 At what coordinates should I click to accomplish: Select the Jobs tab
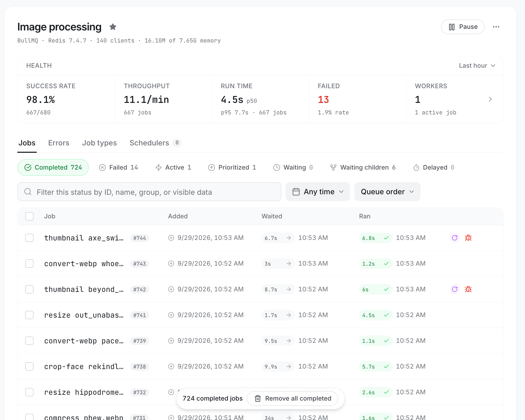[27, 143]
